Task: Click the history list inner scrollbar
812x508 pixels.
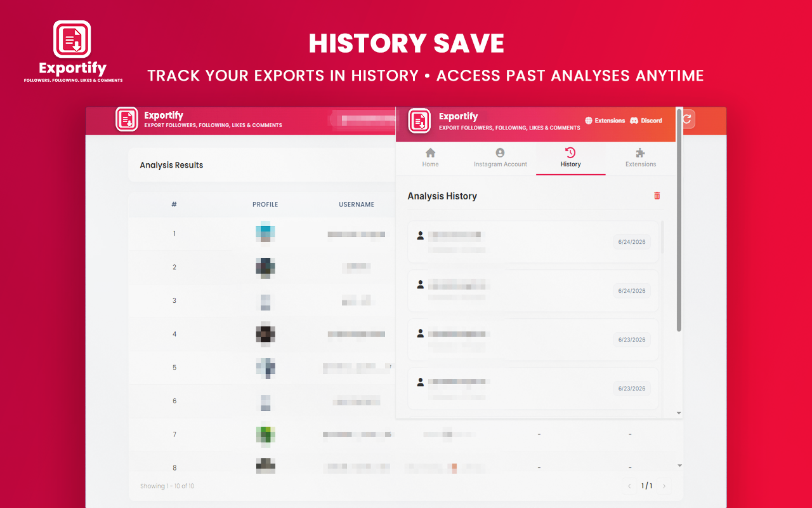Action: [x=662, y=237]
